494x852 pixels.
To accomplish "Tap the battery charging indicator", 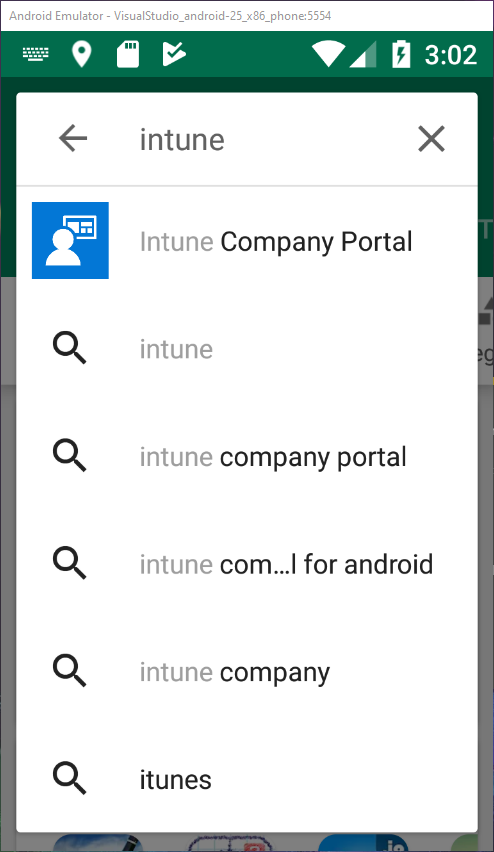I will 401,54.
